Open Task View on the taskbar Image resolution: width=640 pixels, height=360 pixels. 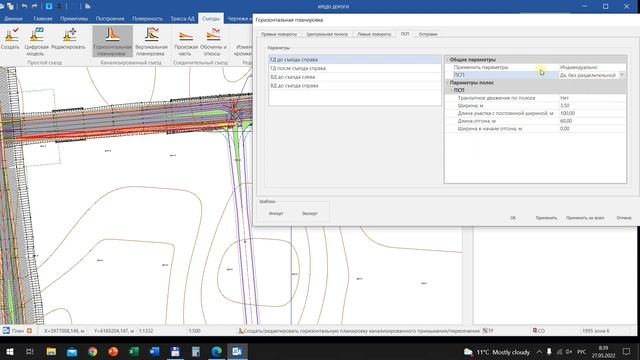30,351
